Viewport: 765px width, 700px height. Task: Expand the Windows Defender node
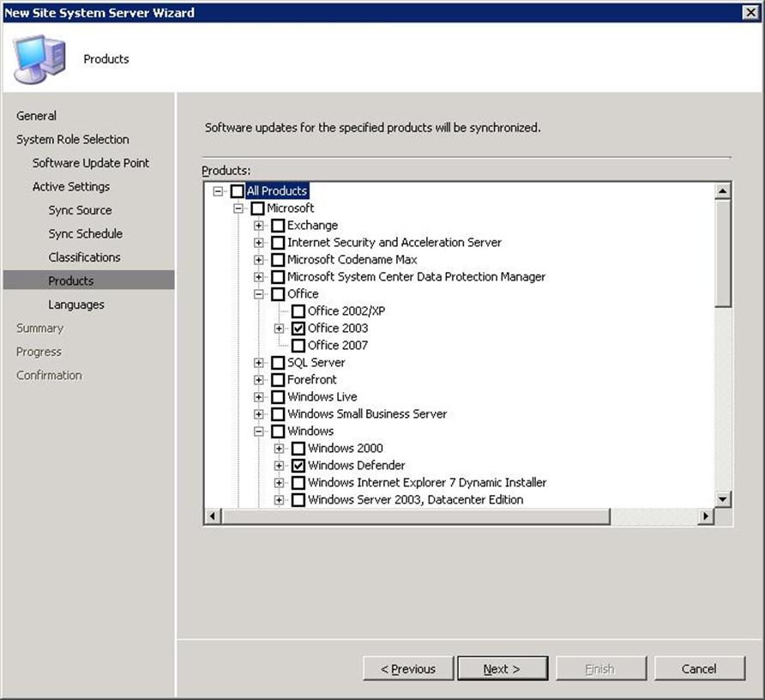(x=279, y=466)
